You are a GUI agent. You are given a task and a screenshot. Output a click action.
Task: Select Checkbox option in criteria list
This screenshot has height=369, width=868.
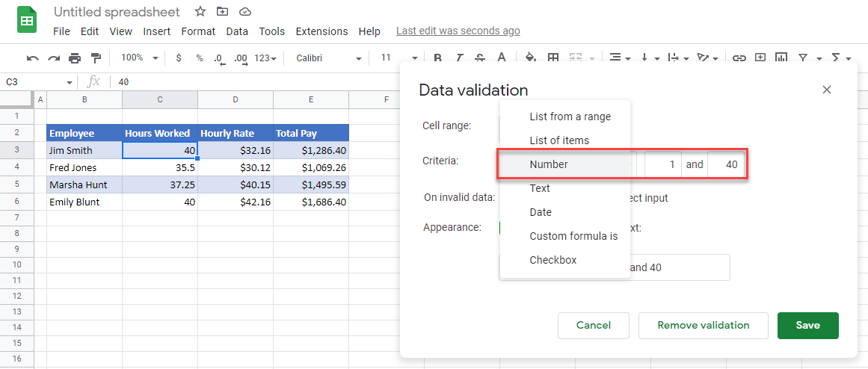pos(552,260)
